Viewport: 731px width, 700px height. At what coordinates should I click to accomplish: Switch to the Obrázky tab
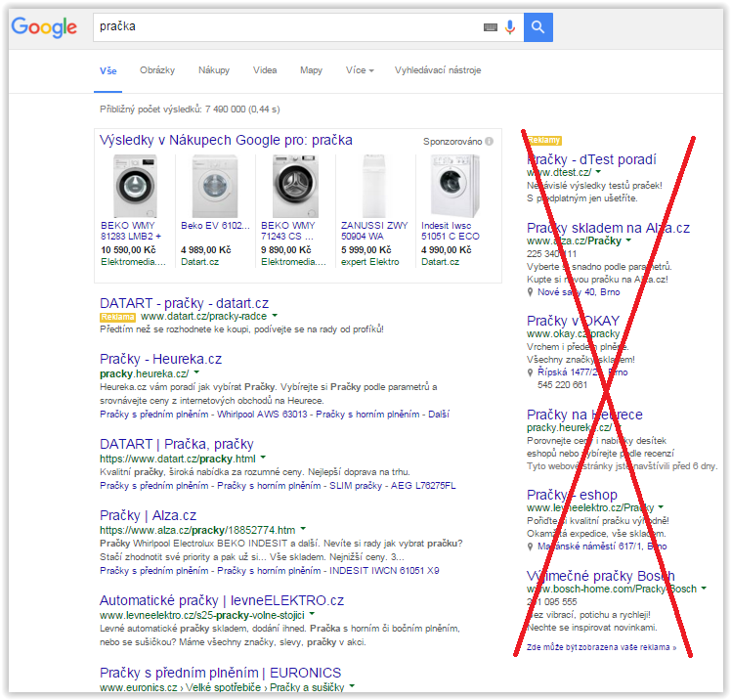click(x=157, y=70)
